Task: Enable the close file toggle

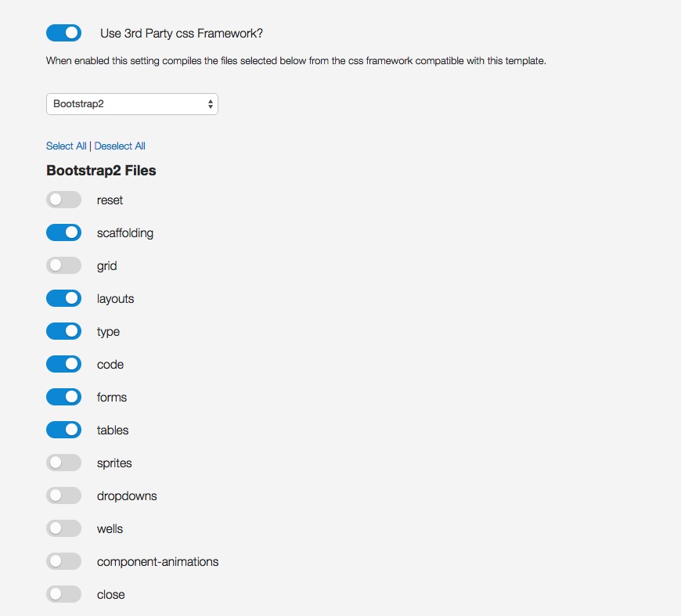Action: (x=63, y=595)
